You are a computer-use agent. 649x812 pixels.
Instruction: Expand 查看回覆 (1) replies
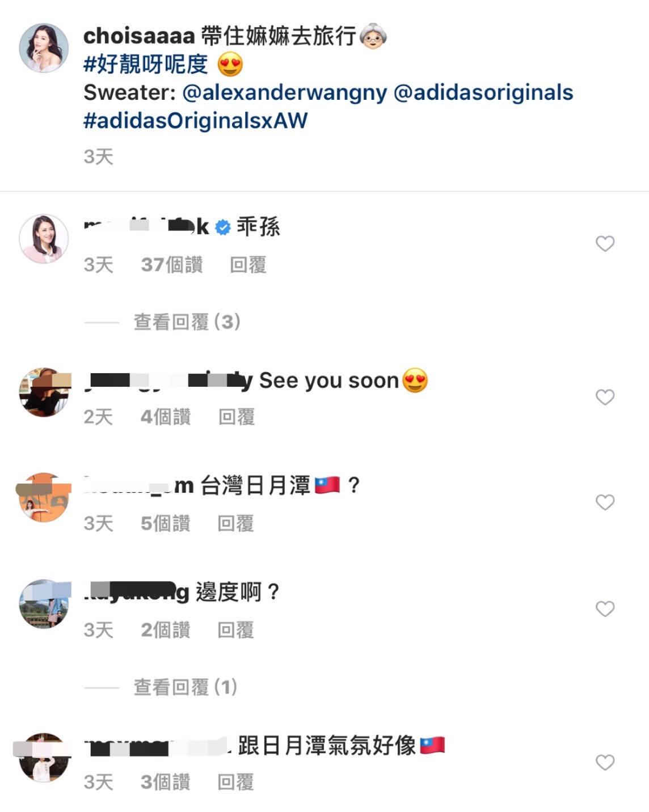186,687
